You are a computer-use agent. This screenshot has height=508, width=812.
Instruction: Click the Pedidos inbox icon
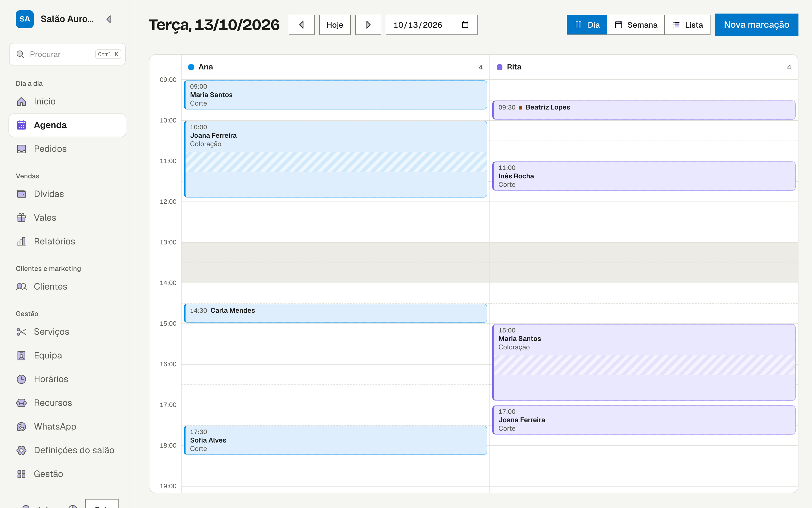coord(21,149)
